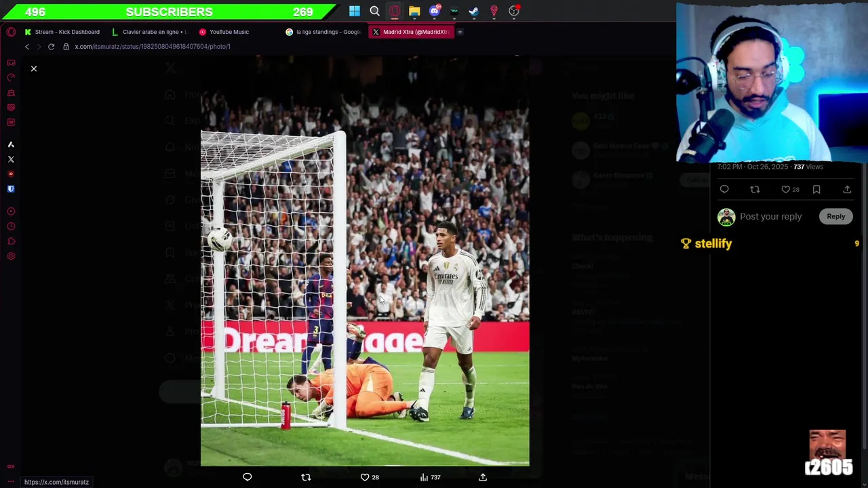Open Discord from the taskbar
The width and height of the screenshot is (868, 488).
click(435, 11)
